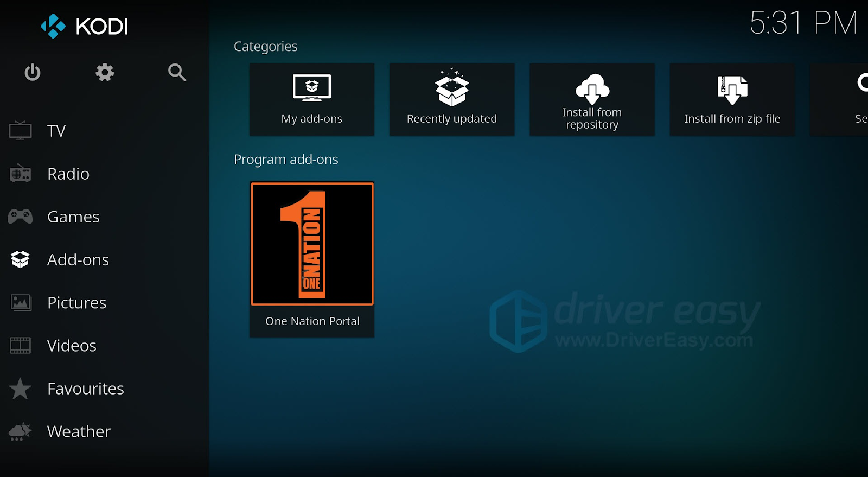Click the Radio icon in sidebar
The height and width of the screenshot is (477, 868).
20,174
